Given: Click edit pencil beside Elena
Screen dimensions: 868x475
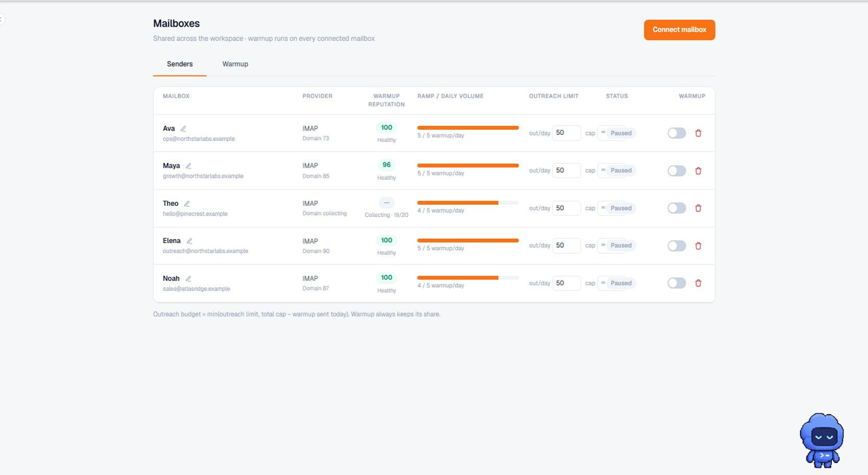Looking at the screenshot, I should (x=189, y=241).
